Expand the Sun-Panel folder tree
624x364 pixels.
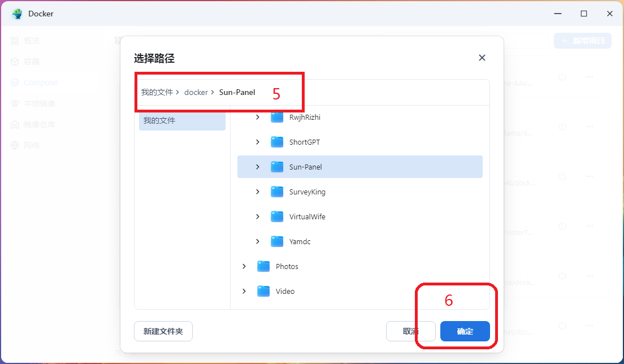pyautogui.click(x=258, y=167)
